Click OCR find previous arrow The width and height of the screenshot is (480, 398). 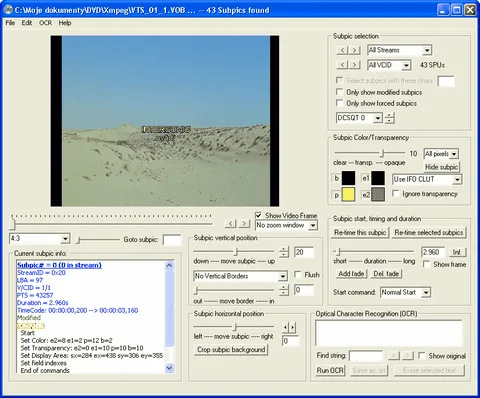click(x=394, y=356)
